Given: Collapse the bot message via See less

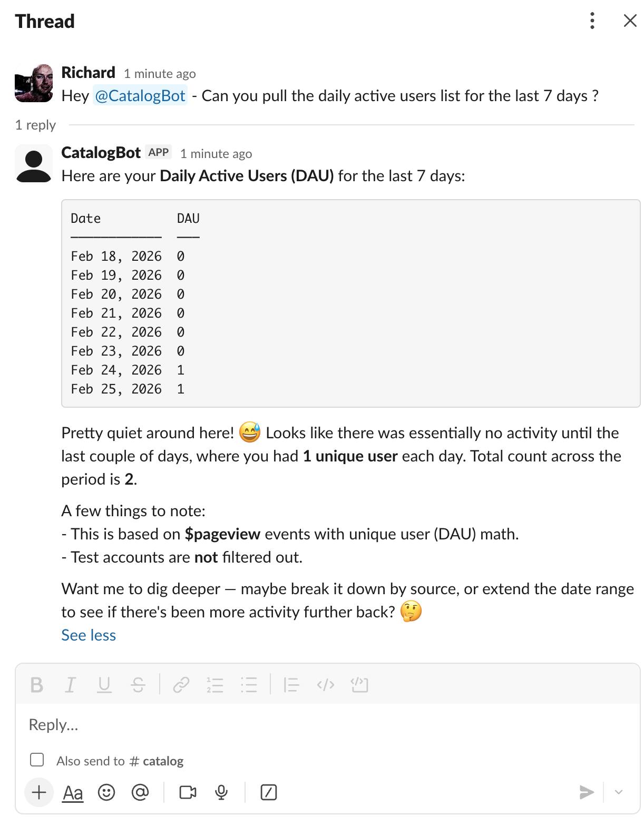Looking at the screenshot, I should pyautogui.click(x=88, y=635).
